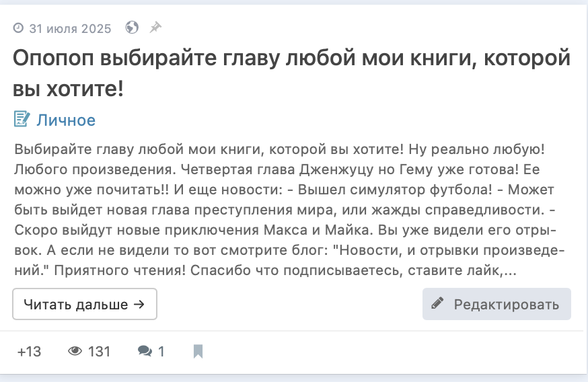The height and width of the screenshot is (382, 588).
Task: Click the eye views icon
Action: click(x=75, y=351)
